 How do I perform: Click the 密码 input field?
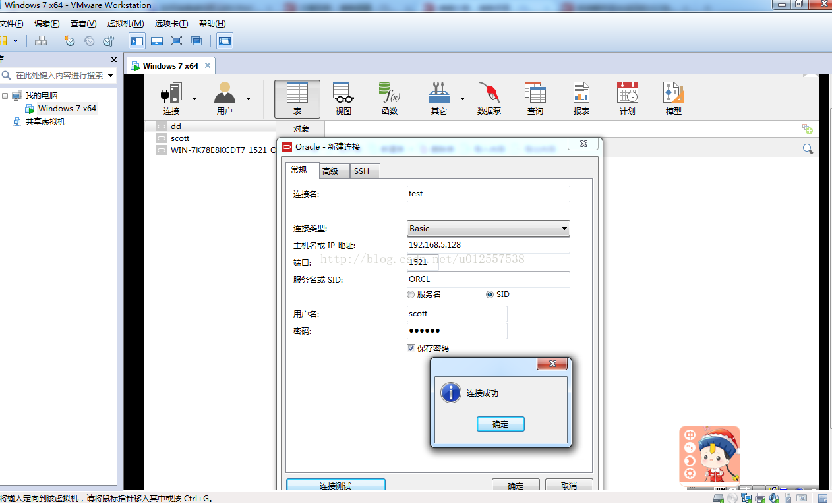457,331
